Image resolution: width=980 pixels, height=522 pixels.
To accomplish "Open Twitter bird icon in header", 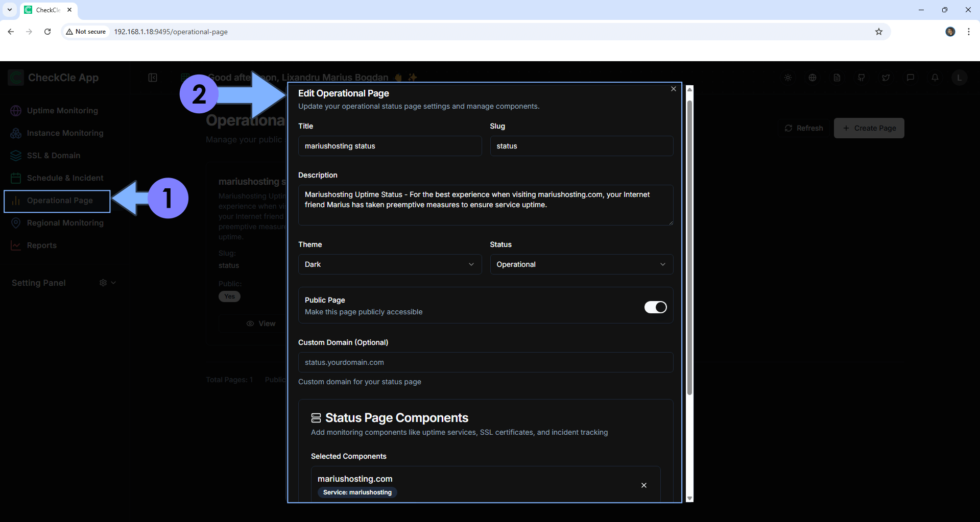I will 886,78.
